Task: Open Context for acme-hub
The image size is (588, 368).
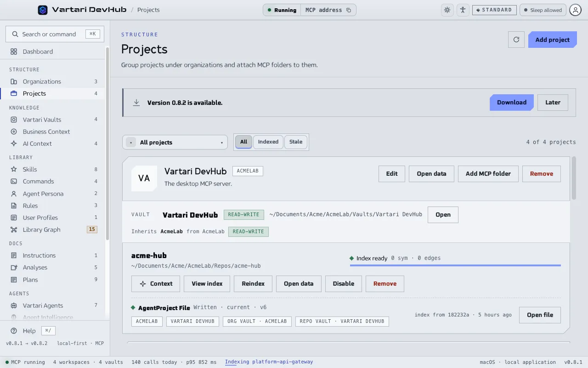Action: click(x=156, y=284)
